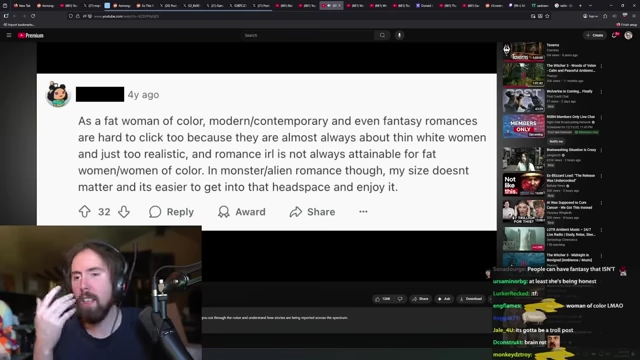
Task: Click Finish setup in browser toolbar
Action: (x=627, y=25)
